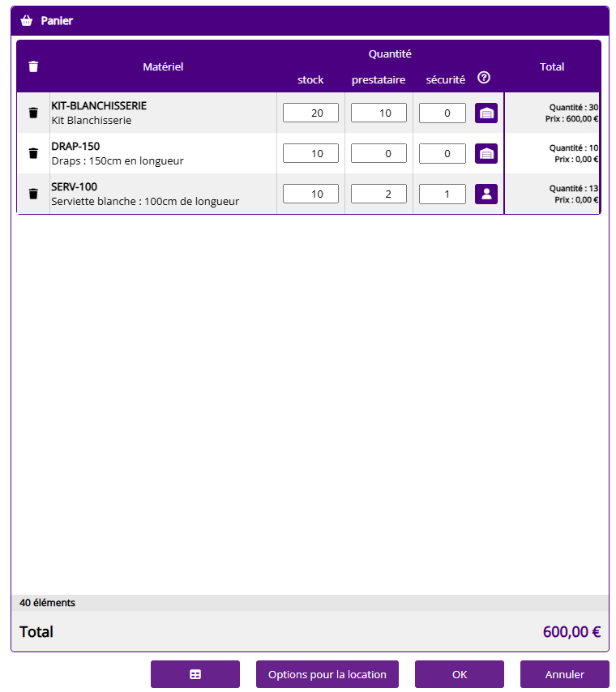Open the quantity help question mark icon
This screenshot has width=616, height=692.
[484, 78]
